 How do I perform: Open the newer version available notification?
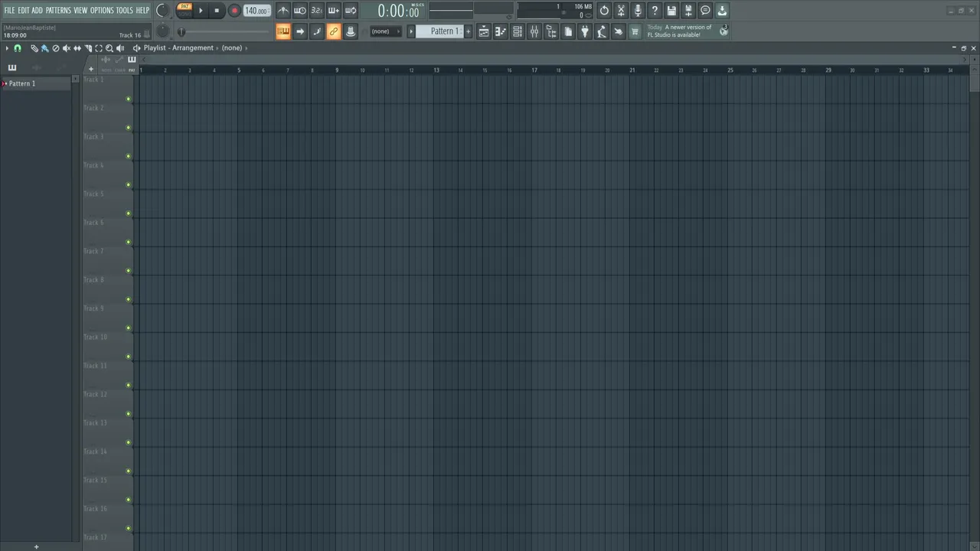pos(680,31)
